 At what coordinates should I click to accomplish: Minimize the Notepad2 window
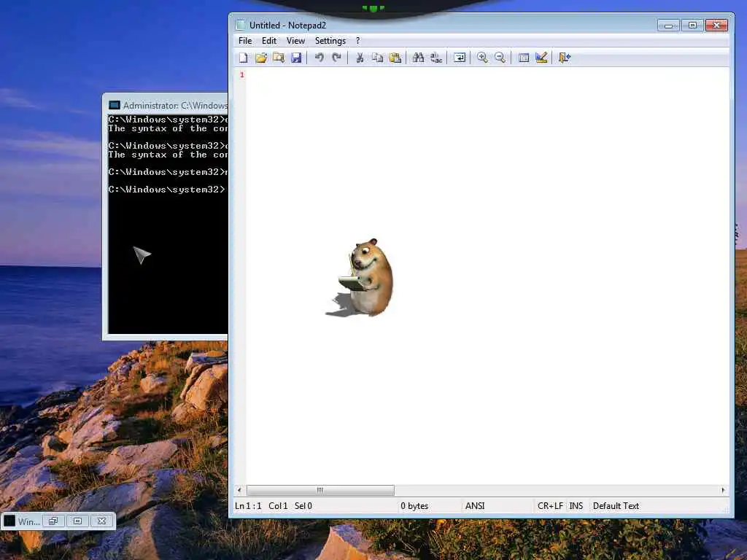tap(668, 26)
